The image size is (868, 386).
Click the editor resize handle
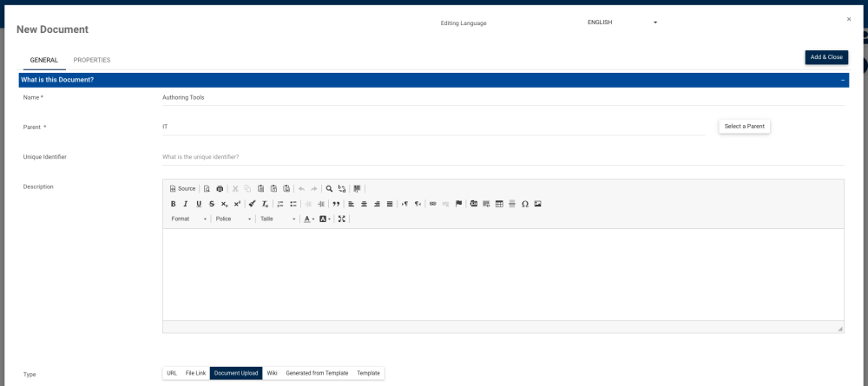[x=839, y=329]
